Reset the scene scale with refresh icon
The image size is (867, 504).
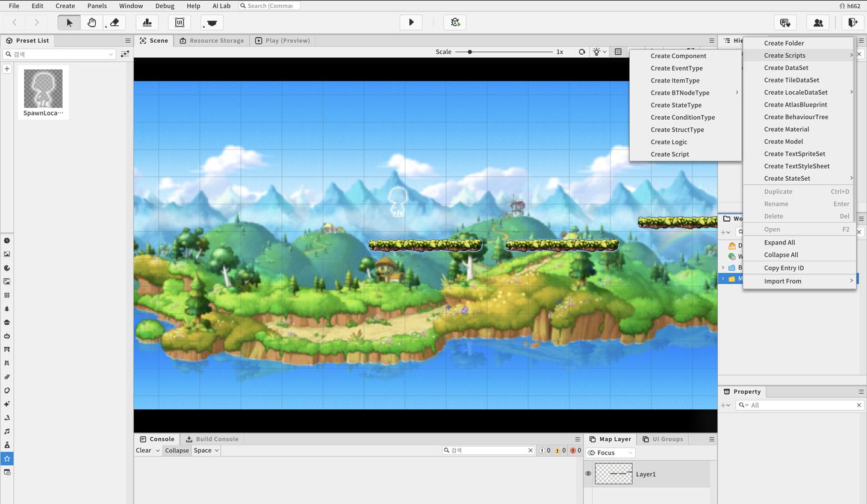click(582, 52)
